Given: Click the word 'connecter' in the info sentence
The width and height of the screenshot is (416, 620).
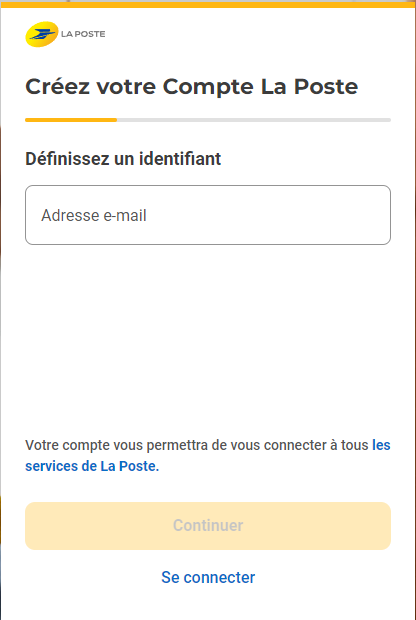Looking at the screenshot, I should click(x=294, y=445).
